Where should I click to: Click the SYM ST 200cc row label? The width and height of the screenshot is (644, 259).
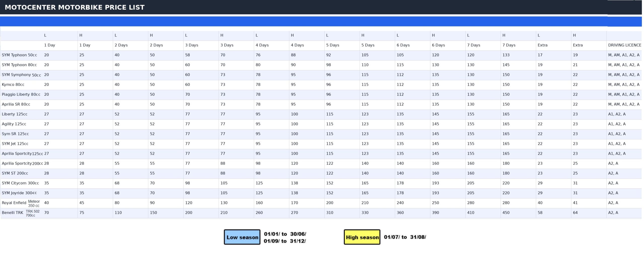15,173
